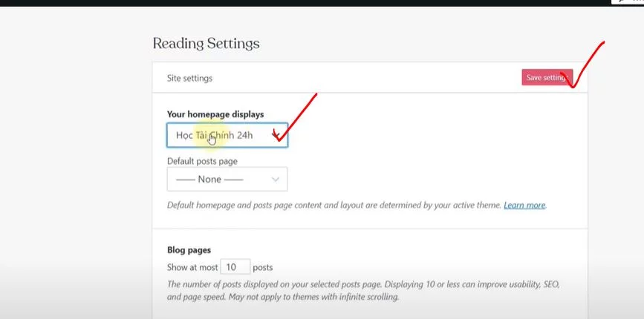Open the Default posts page dropdown
Viewport: 644px width, 319px height.
227,180
